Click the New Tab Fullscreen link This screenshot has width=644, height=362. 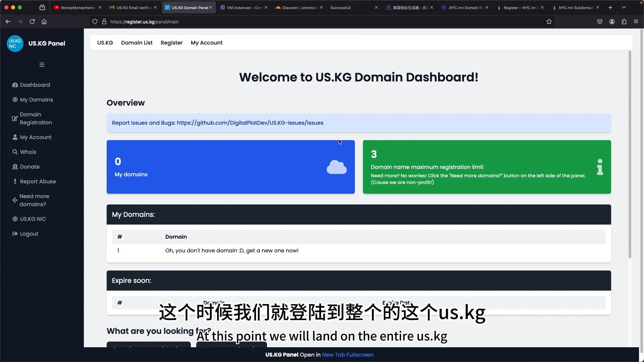pos(347,355)
